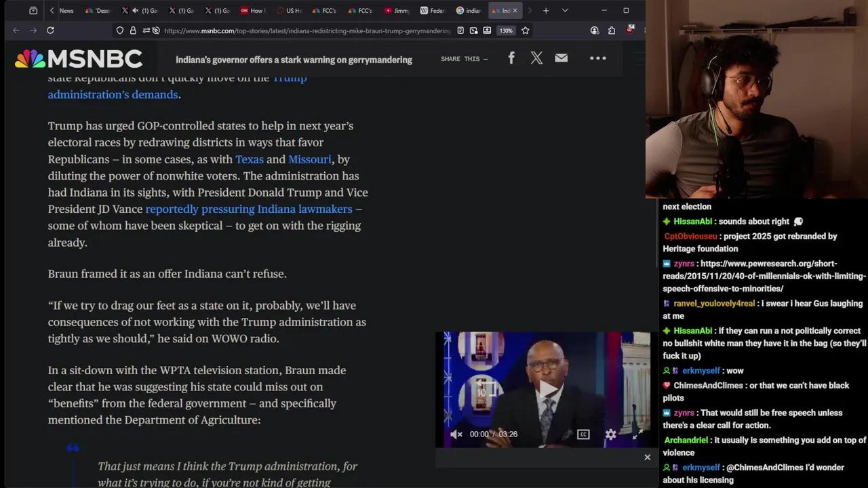
Task: Reload the current page
Action: pyautogui.click(x=50, y=30)
